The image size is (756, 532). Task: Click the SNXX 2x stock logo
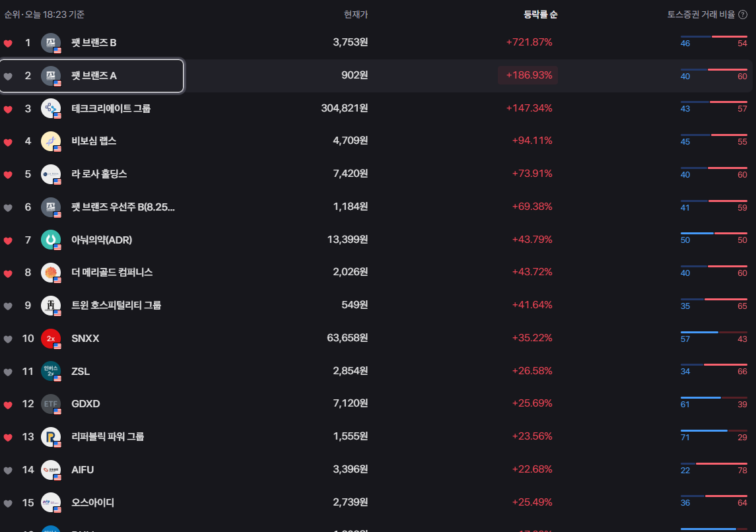(51, 339)
